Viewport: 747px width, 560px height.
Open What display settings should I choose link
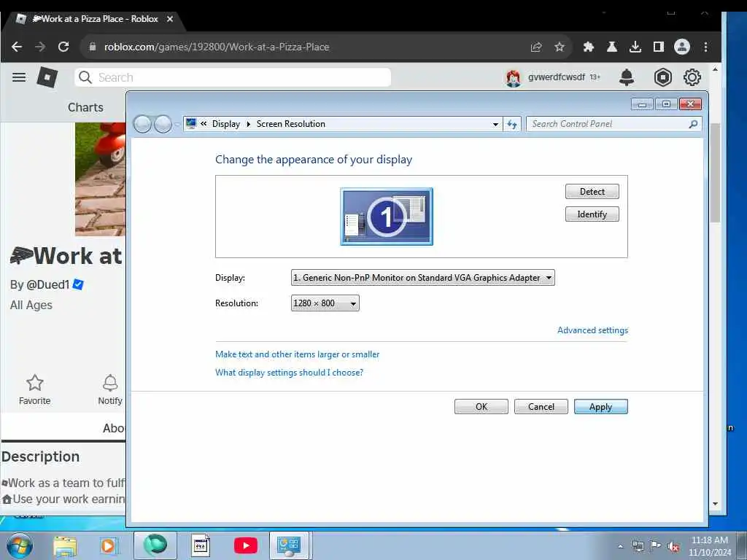(x=289, y=373)
